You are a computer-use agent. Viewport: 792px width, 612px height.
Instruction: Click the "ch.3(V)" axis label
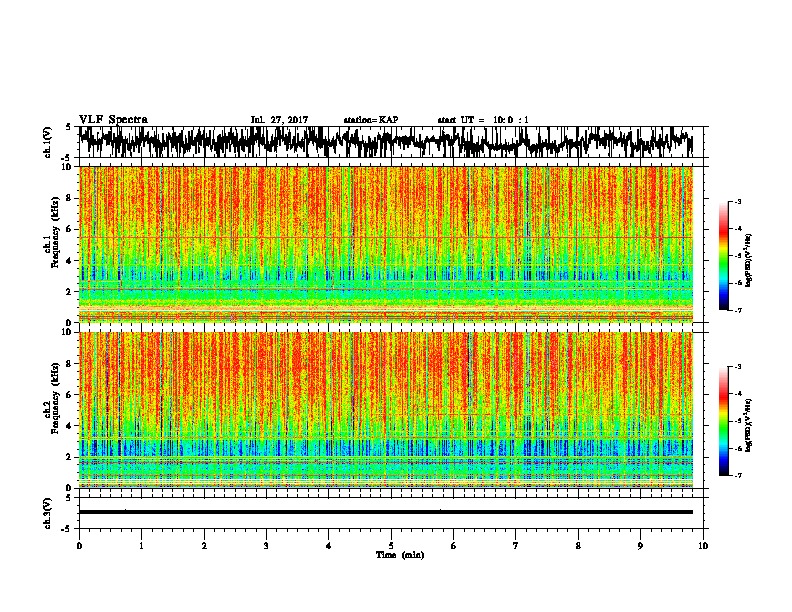click(48, 513)
